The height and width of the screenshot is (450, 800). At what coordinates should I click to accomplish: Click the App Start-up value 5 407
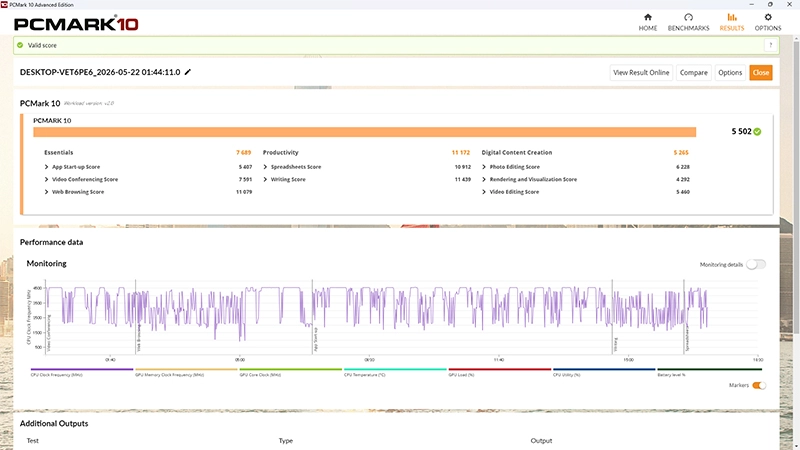(x=245, y=167)
